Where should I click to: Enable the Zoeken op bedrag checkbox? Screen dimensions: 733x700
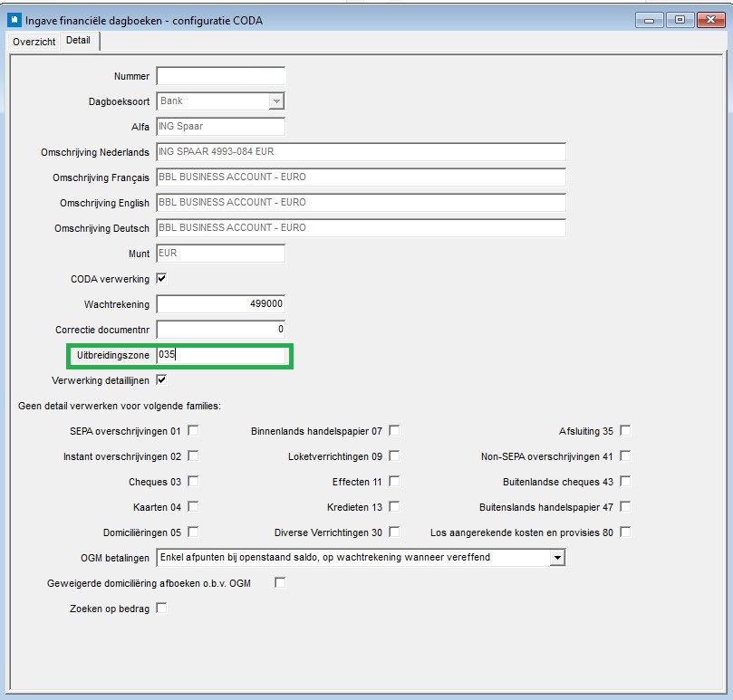162,609
